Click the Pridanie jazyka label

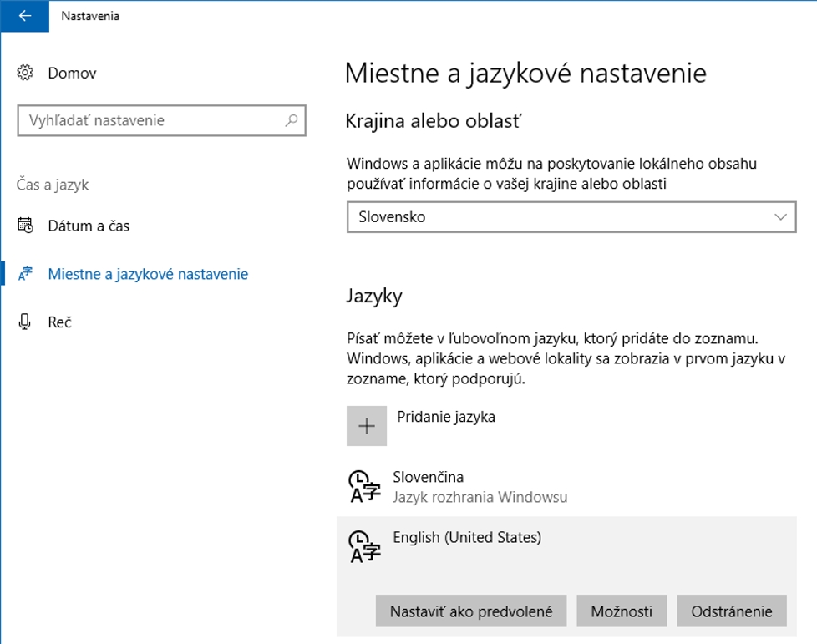coord(445,417)
